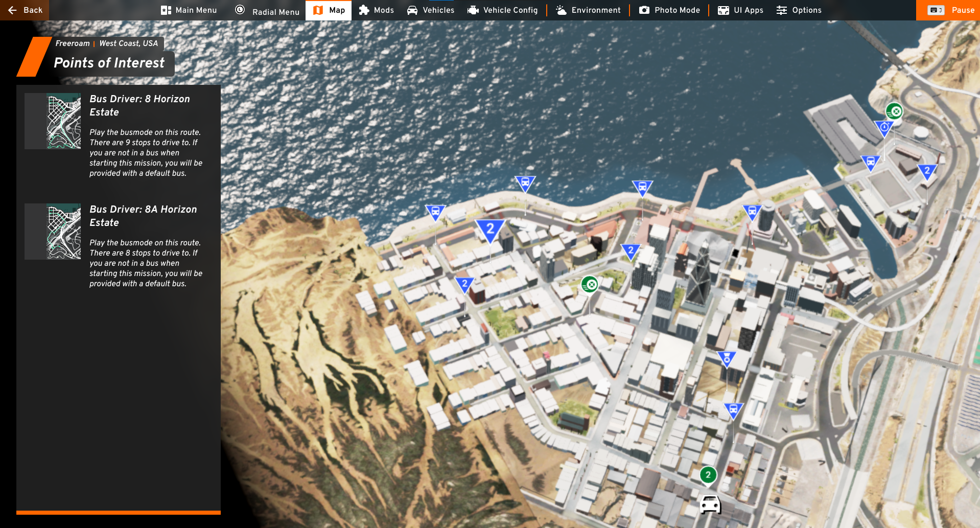Open the UI Apps tab
The height and width of the screenshot is (528, 980).
pyautogui.click(x=741, y=10)
